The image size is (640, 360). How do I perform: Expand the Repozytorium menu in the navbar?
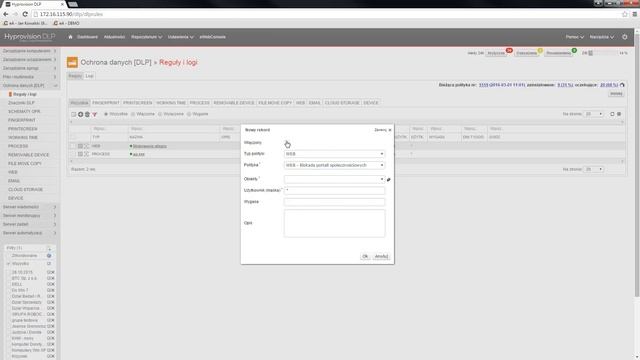[x=147, y=37]
